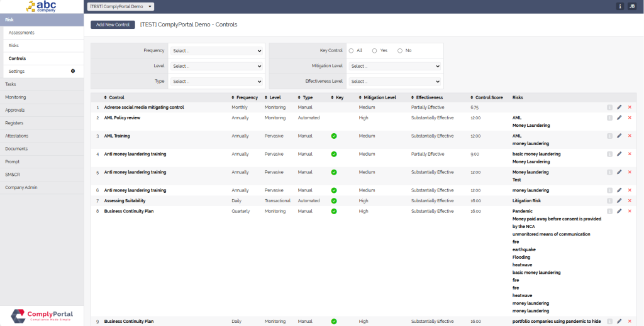Open the Frequency filter dropdown
Screen dimensions: 644x326
pyautogui.click(x=216, y=51)
